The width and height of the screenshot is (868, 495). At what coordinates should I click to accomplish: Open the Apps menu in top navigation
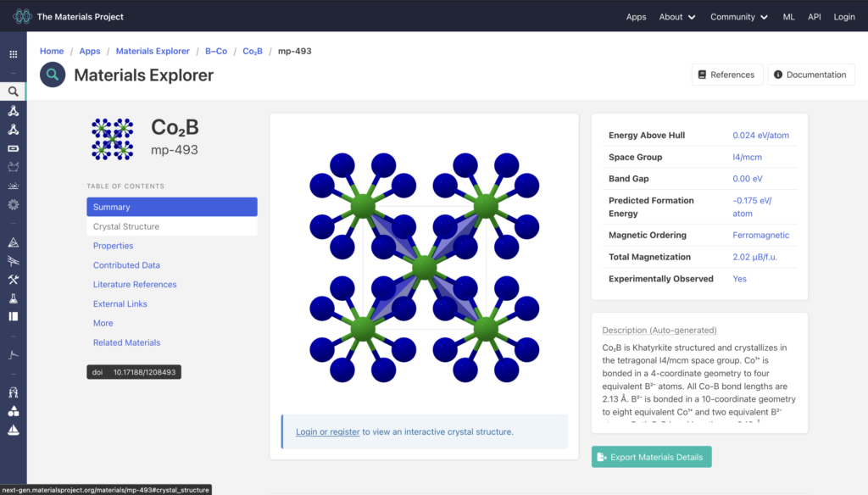(x=636, y=17)
